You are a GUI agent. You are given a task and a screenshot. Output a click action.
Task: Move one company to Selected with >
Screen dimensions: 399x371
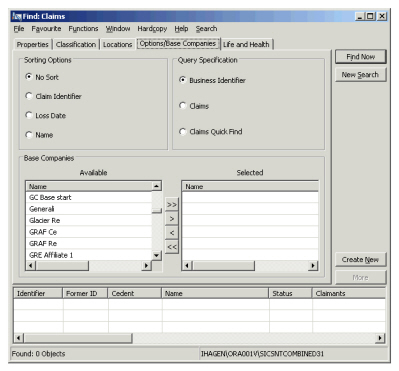tap(172, 219)
